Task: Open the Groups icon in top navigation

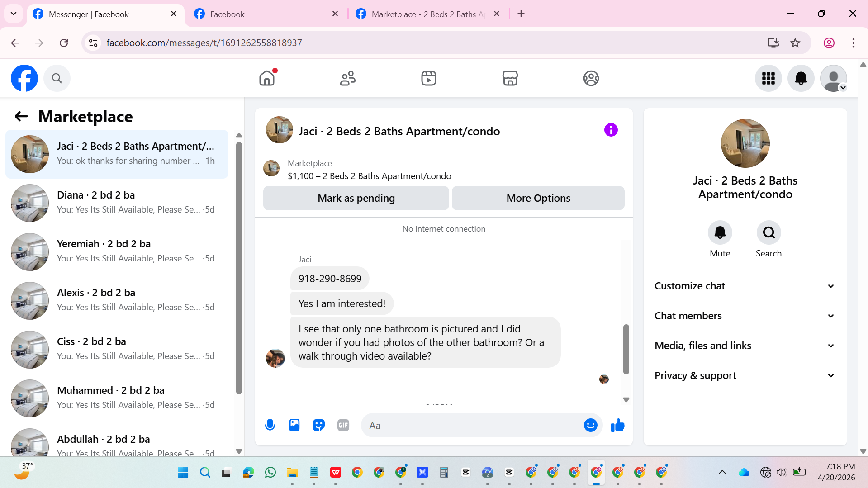Action: (591, 78)
